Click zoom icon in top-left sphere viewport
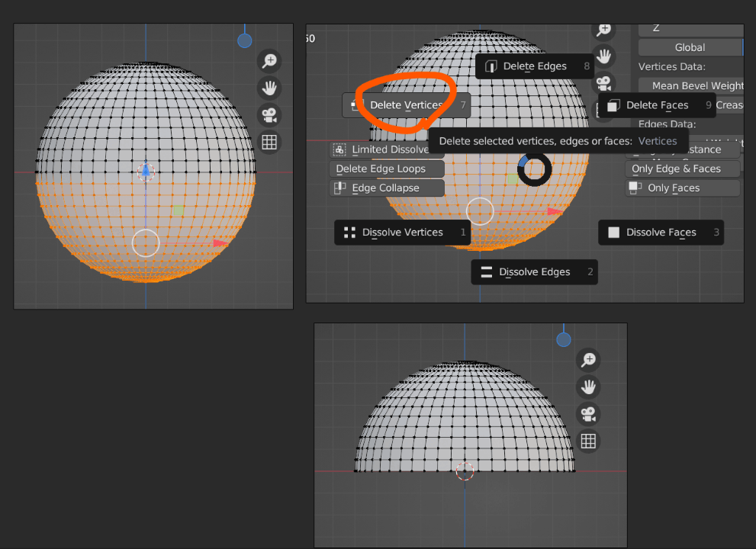The image size is (756, 549). [x=269, y=61]
